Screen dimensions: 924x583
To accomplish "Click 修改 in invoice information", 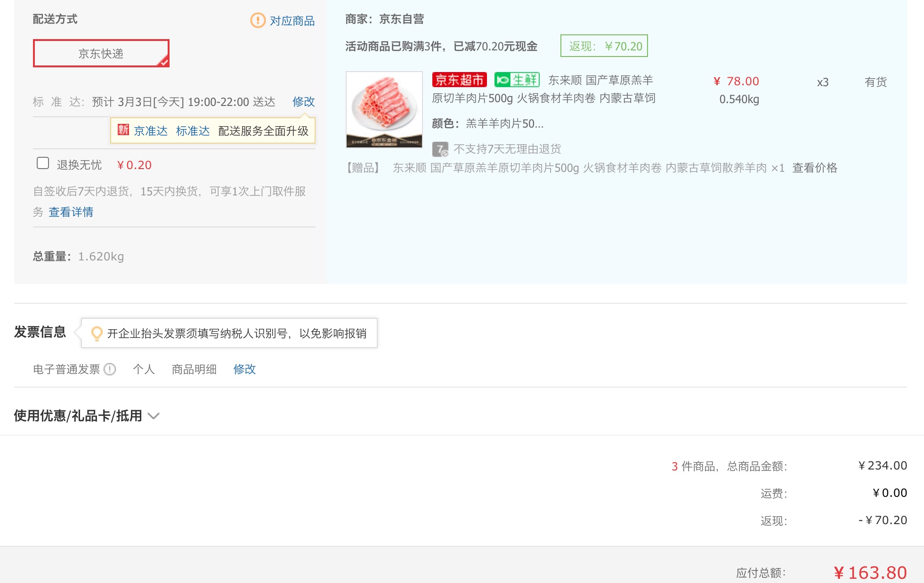I will click(x=244, y=369).
